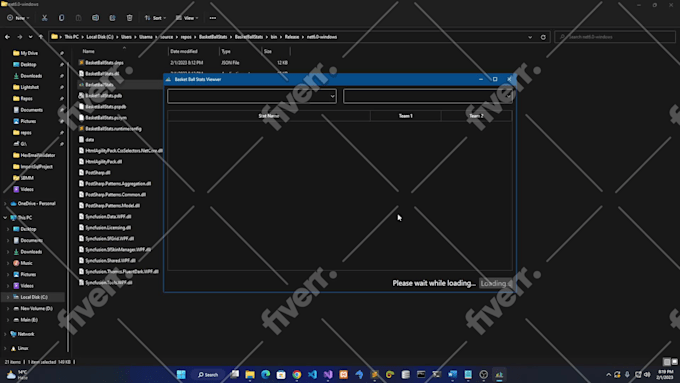This screenshot has height=383, width=680.
Task: Select HtmlAgilityPack.dll file
Action: [103, 161]
